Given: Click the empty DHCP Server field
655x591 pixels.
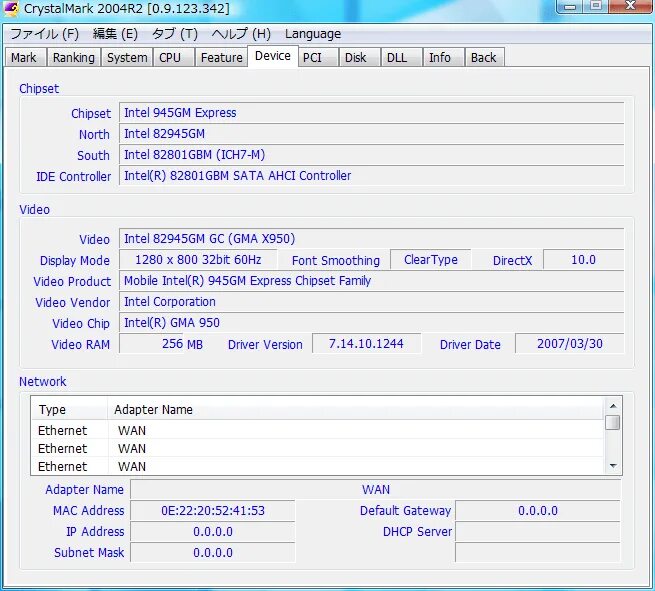Looking at the screenshot, I should point(538,532).
